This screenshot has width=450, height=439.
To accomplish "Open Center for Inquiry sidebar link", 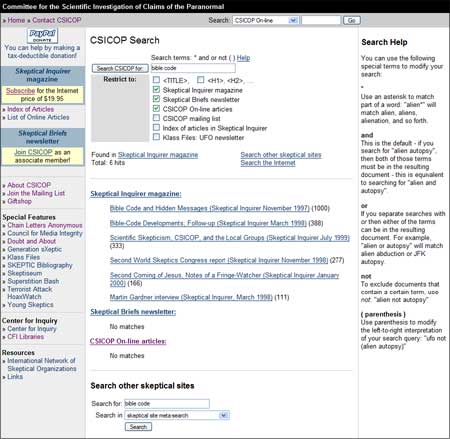I will (x=32, y=329).
